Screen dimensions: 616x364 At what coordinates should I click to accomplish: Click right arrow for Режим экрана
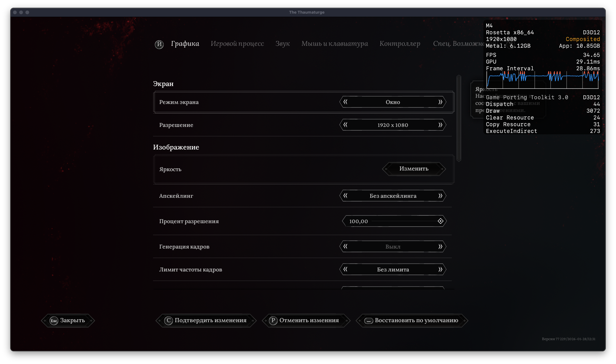[440, 102]
